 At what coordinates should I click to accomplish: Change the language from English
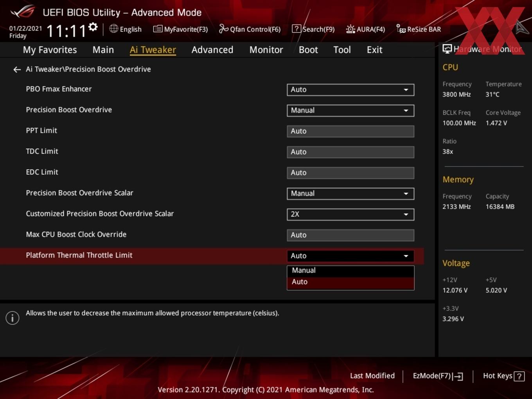coord(131,29)
